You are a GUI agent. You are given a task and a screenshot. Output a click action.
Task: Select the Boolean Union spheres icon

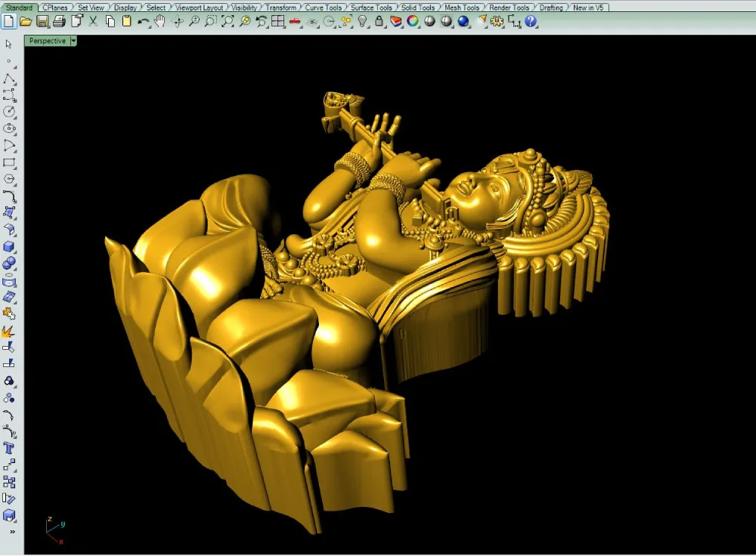tap(9, 264)
